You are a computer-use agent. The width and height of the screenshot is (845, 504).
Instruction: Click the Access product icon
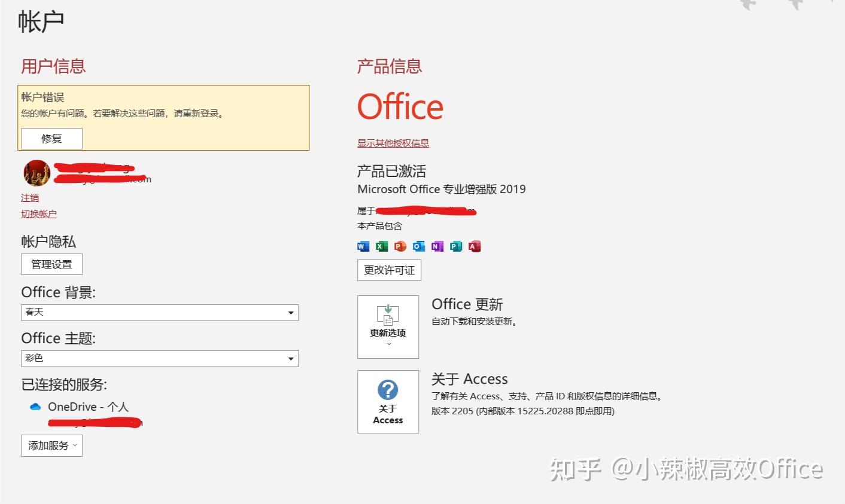coord(475,246)
